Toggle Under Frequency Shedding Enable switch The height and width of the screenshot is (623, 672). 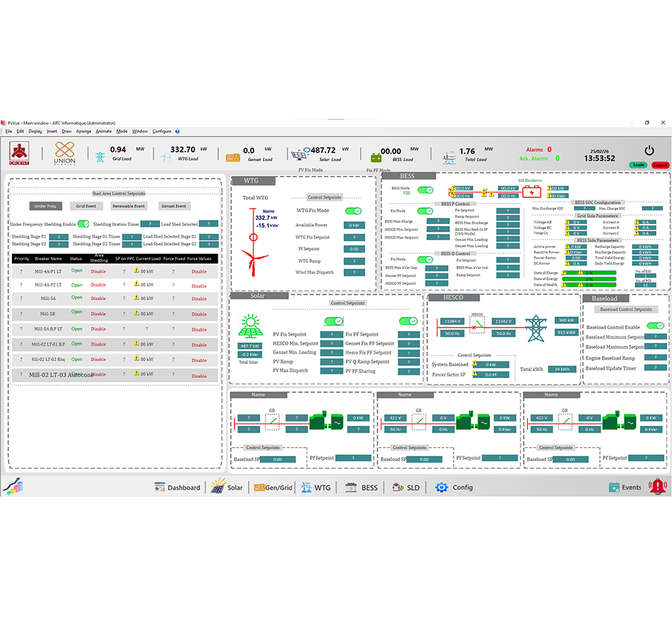[83, 224]
